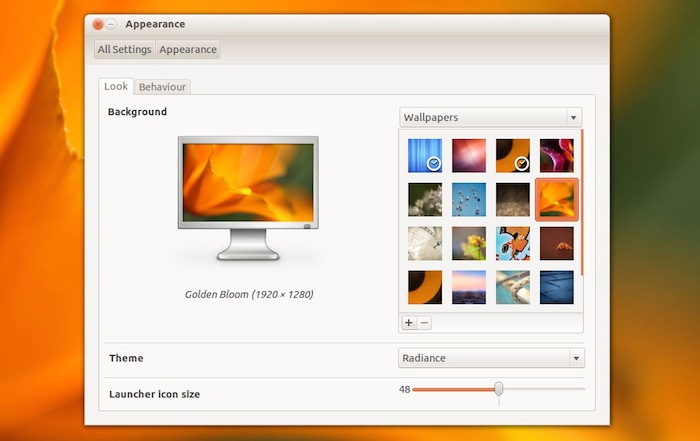The height and width of the screenshot is (441, 700).
Task: Choose the birds in blue sky wallpaper
Action: coord(468,200)
